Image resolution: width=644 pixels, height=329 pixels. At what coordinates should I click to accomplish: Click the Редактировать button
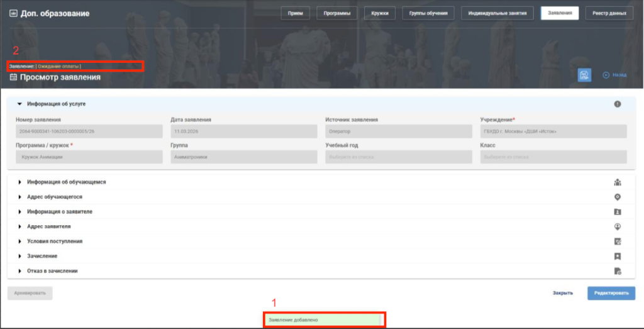pos(611,293)
